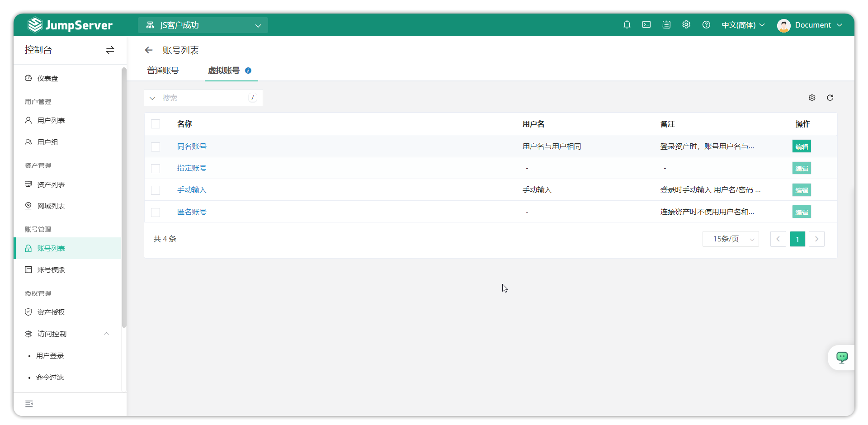Open the 中文(简体) language dropdown
The image size is (868, 425).
(x=743, y=25)
